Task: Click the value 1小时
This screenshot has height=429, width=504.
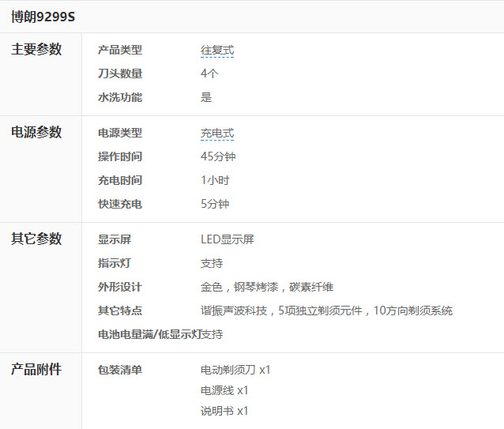Action: coord(215,180)
